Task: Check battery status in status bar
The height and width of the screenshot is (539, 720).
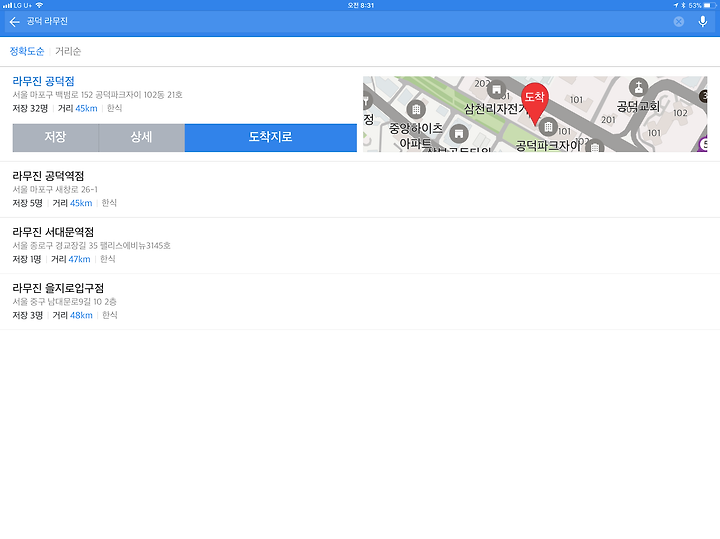Action: pos(710,6)
